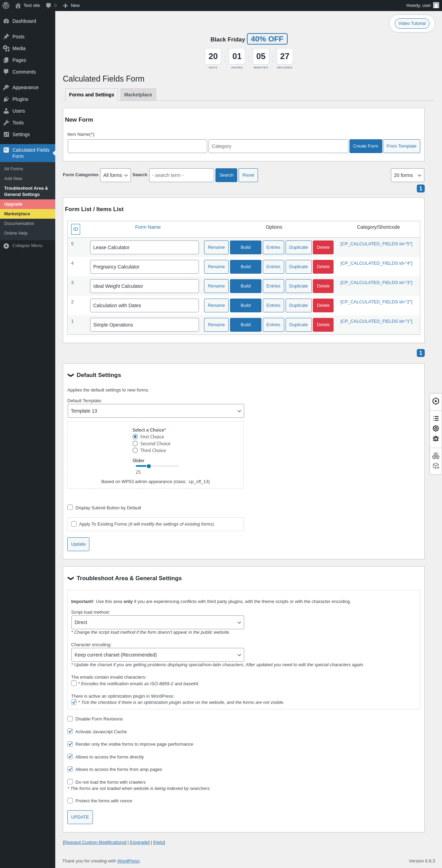This screenshot has height=868, width=442.
Task: Click the Collapse Menu arrow icon
Action: (x=6, y=246)
